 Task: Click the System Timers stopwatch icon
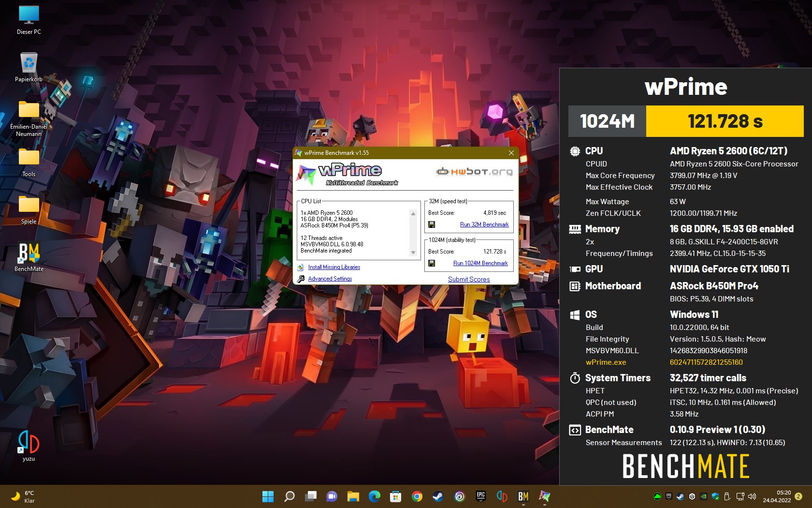575,378
